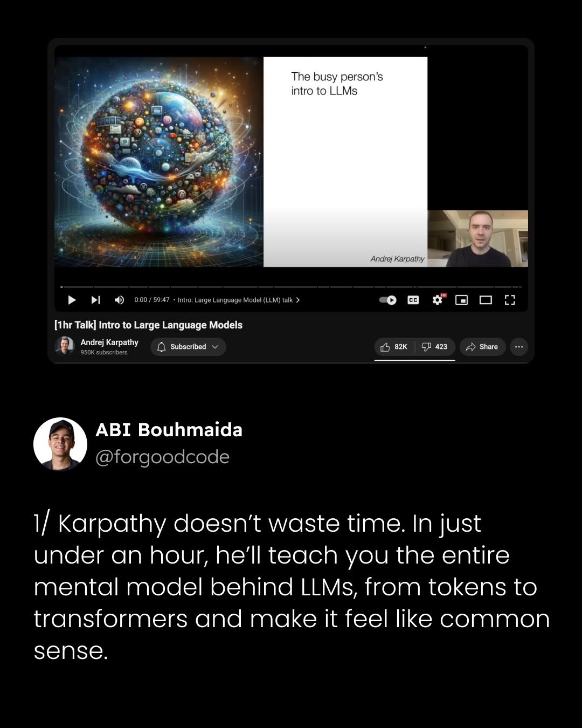The height and width of the screenshot is (728, 582).
Task: Mute the volume speaker icon
Action: [x=119, y=300]
